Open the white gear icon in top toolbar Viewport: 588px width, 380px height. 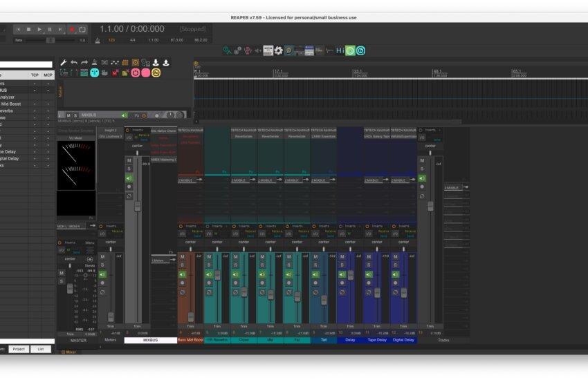point(278,50)
